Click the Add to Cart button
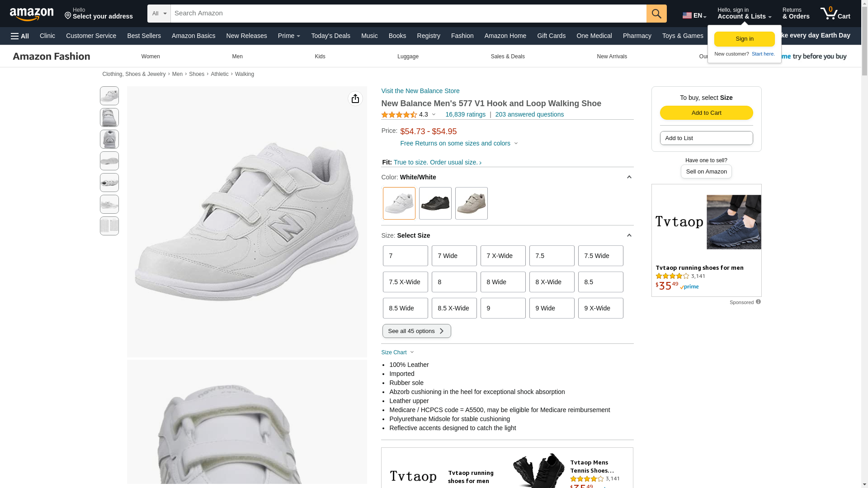 click(706, 113)
